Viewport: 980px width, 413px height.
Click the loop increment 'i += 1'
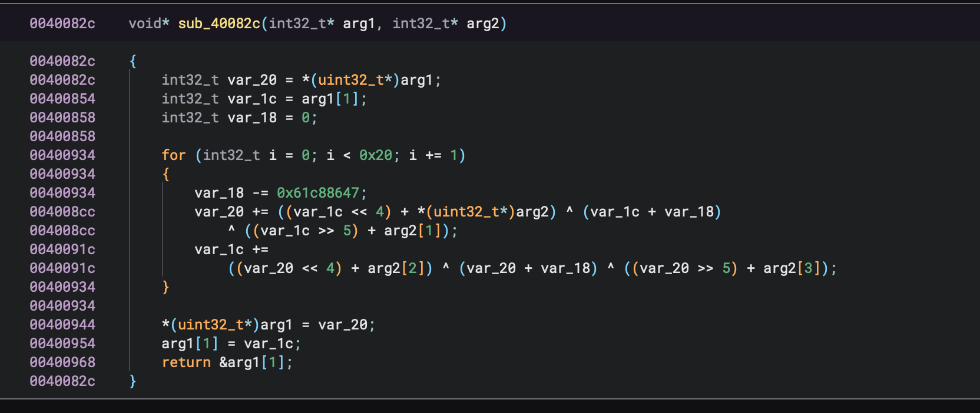[x=433, y=155]
